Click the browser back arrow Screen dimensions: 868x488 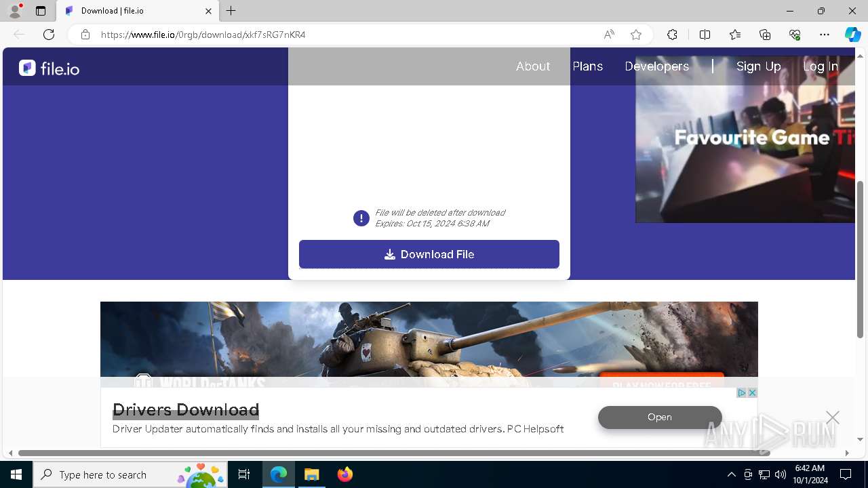click(19, 35)
